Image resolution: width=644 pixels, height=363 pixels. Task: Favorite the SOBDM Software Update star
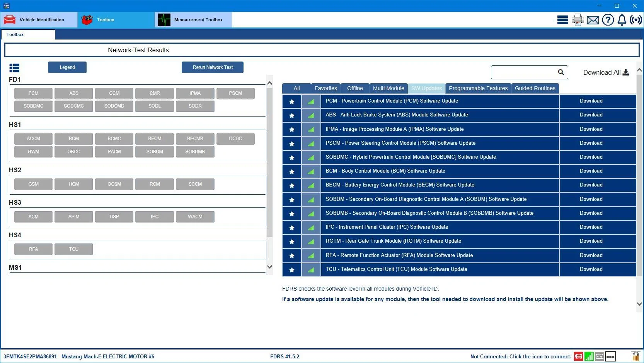tap(292, 200)
